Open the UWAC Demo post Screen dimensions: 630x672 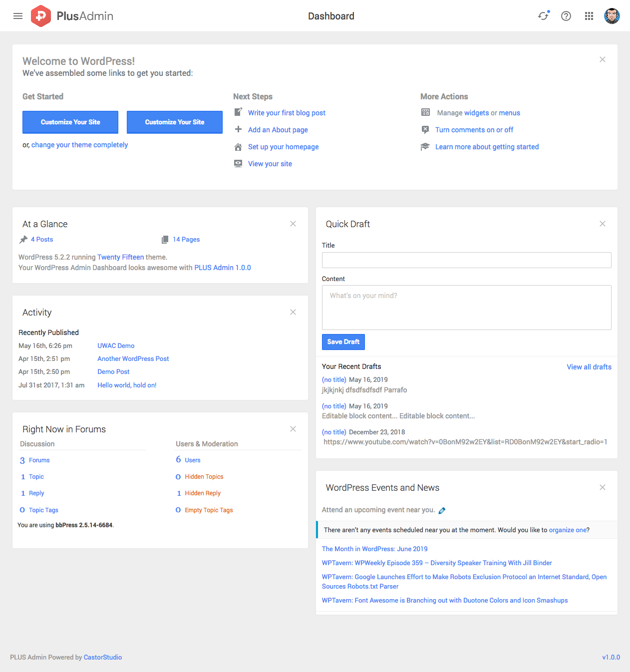[116, 345]
